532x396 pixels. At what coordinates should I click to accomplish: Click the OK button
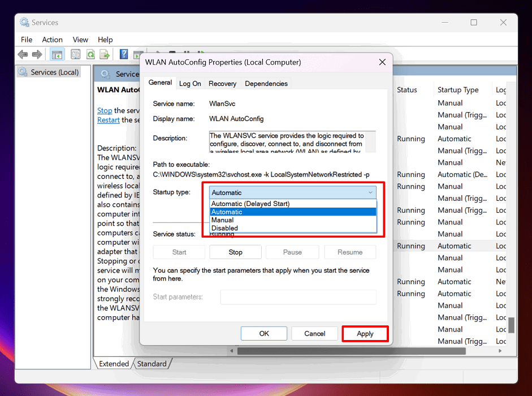[x=264, y=334]
